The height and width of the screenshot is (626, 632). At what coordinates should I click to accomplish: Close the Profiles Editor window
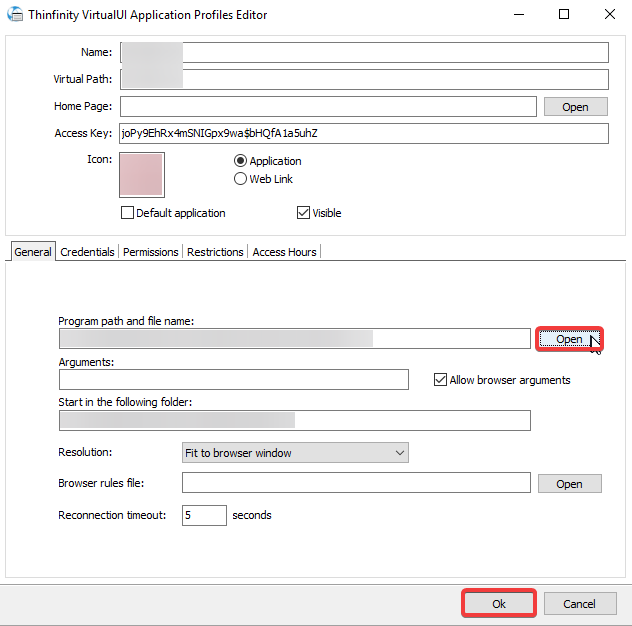click(610, 15)
